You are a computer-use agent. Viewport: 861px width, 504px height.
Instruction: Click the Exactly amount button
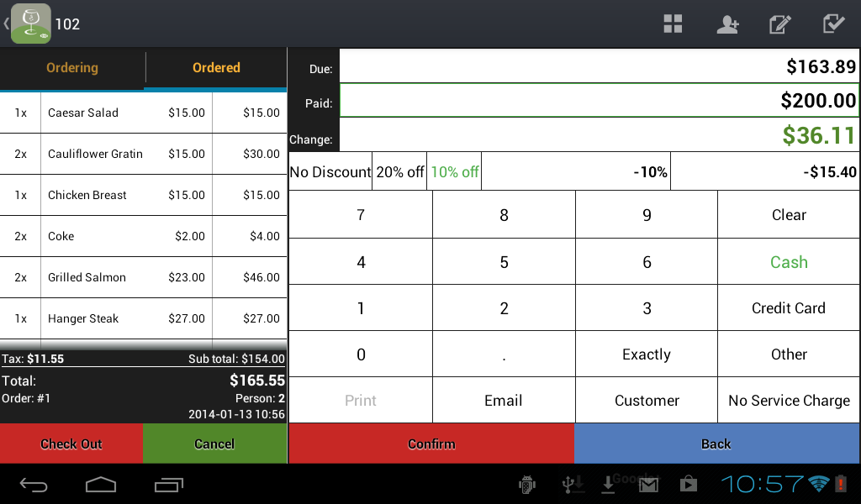click(x=647, y=354)
